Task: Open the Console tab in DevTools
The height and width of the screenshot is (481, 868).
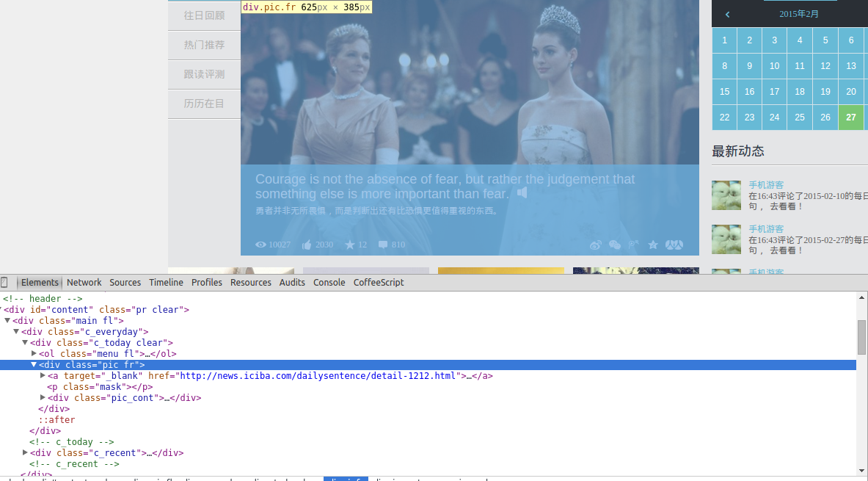Action: pyautogui.click(x=329, y=283)
